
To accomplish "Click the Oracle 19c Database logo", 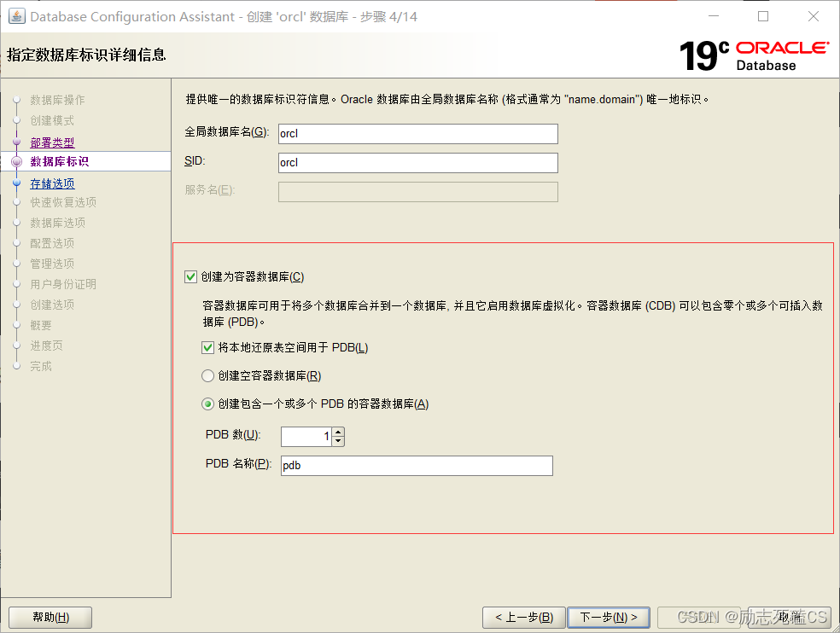I will coord(755,56).
